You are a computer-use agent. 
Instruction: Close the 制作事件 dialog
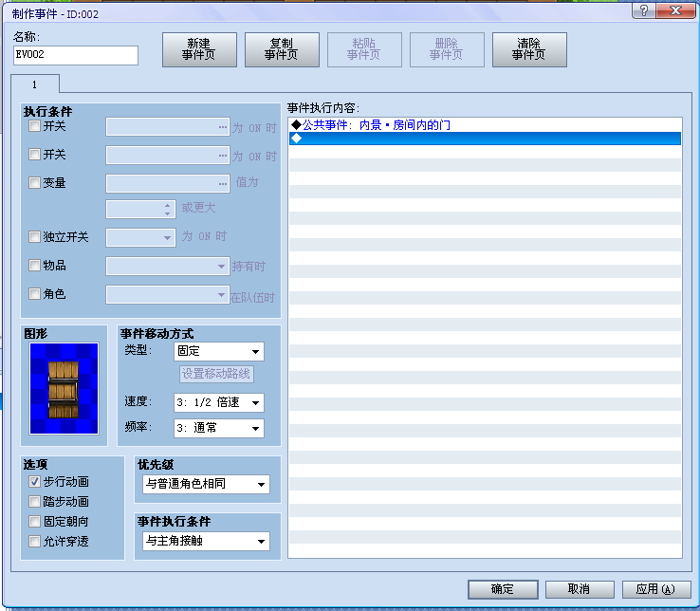pyautogui.click(x=676, y=10)
